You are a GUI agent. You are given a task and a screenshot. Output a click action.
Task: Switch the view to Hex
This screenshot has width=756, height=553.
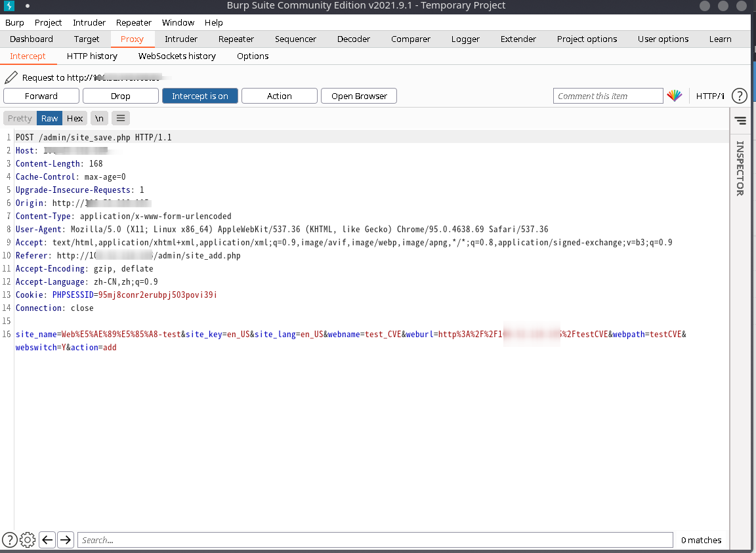[75, 118]
